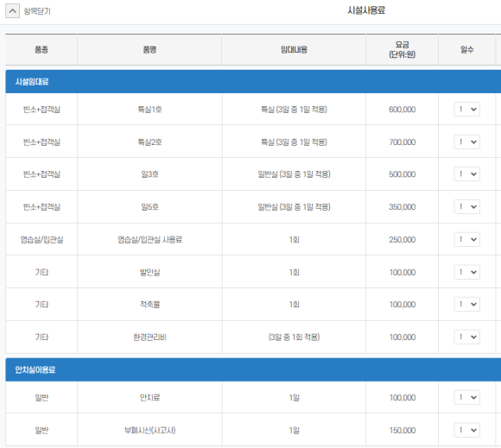Select the 염습실/입관실 사용료 cell
501x448 pixels.
tap(149, 239)
